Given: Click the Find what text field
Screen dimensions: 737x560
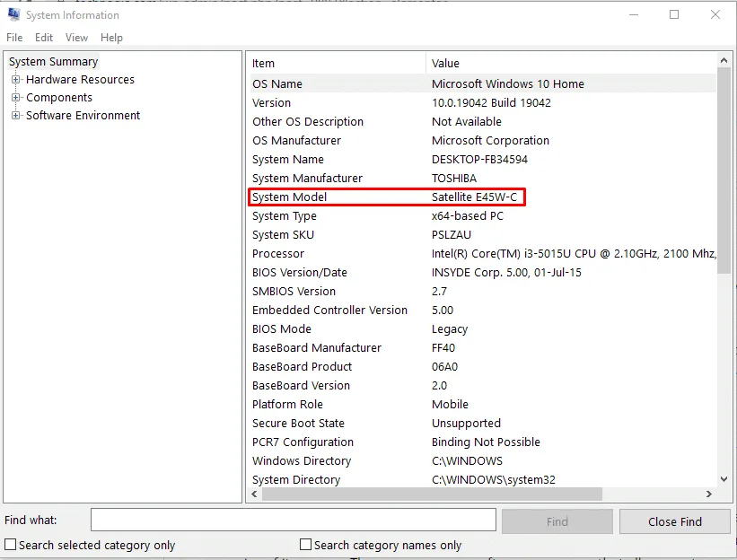Looking at the screenshot, I should 294,521.
